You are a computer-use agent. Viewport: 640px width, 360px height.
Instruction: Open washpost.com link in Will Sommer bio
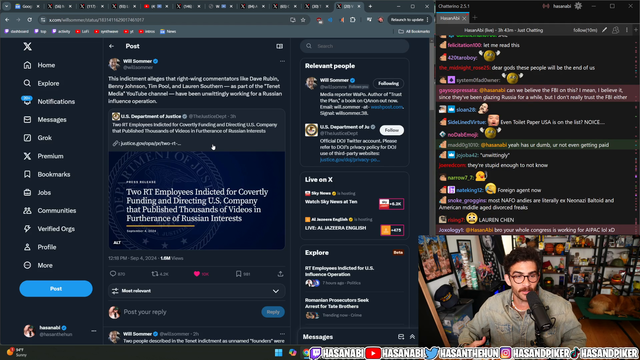[x=387, y=107]
